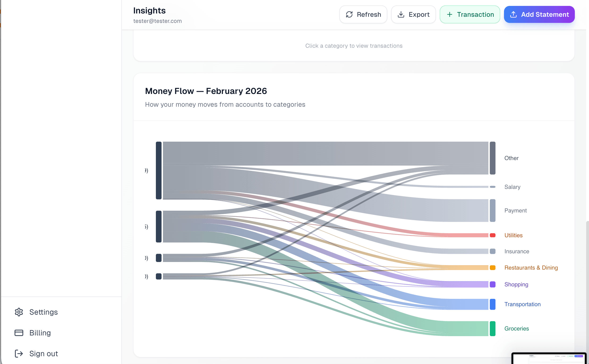Sign out of the account
The height and width of the screenshot is (364, 589).
tap(43, 353)
